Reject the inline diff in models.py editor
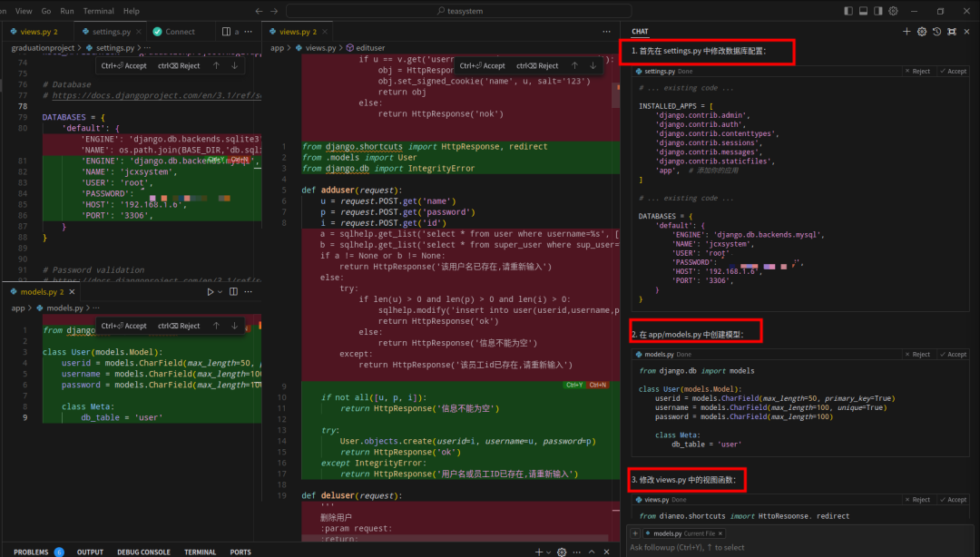The height and width of the screenshot is (557, 980). pyautogui.click(x=179, y=326)
